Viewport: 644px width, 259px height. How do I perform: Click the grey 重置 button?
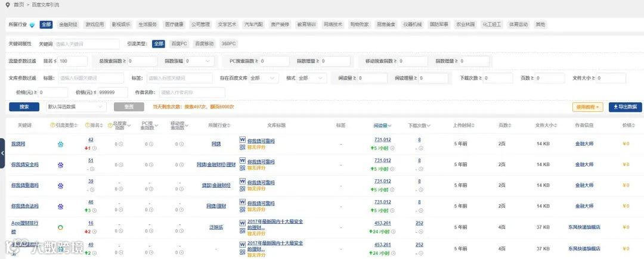pos(129,107)
